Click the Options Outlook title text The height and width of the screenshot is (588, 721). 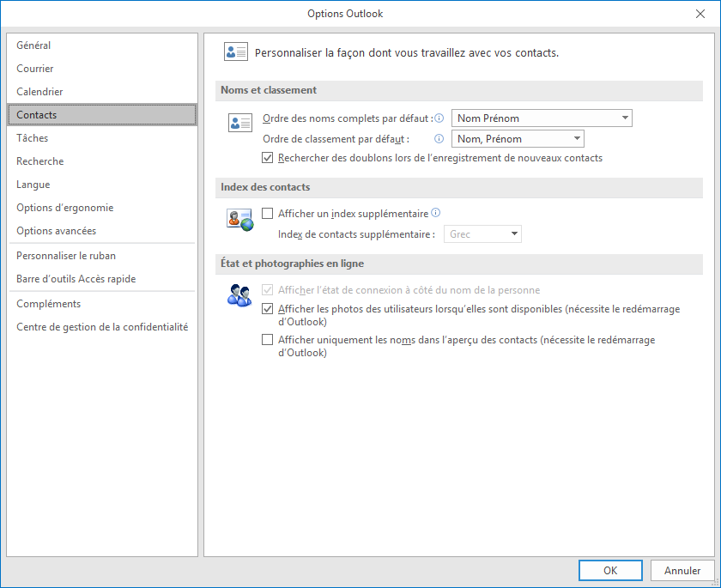(x=345, y=14)
